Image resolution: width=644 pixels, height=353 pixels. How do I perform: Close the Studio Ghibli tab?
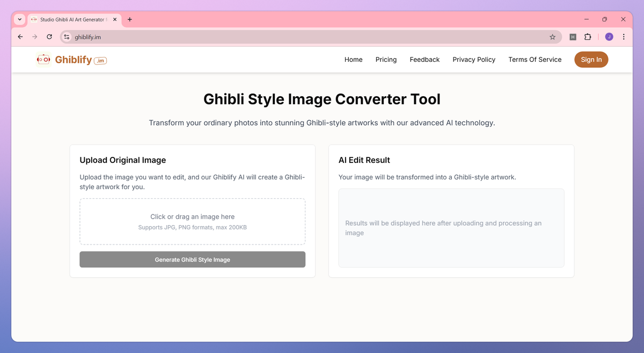click(x=114, y=19)
